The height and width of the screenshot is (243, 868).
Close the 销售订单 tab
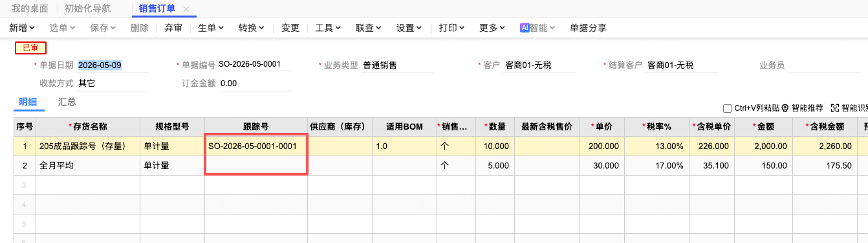point(186,9)
